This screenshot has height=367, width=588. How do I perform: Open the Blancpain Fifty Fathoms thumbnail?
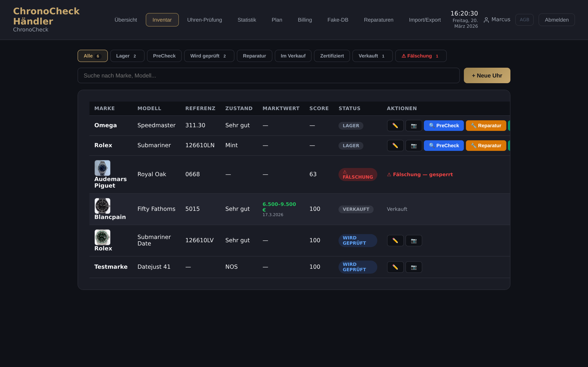102,206
